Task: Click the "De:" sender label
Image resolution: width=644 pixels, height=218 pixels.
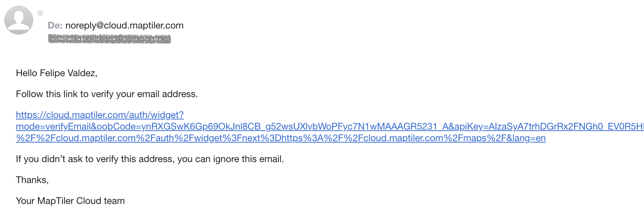Action: [x=55, y=26]
